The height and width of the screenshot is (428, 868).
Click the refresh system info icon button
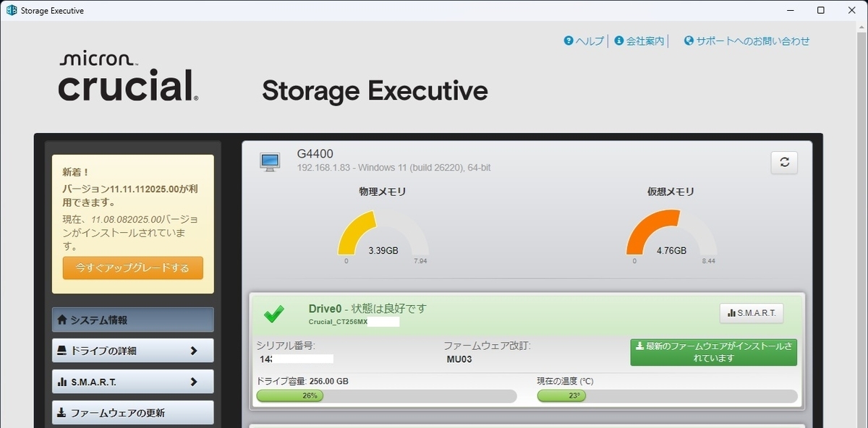[784, 163]
